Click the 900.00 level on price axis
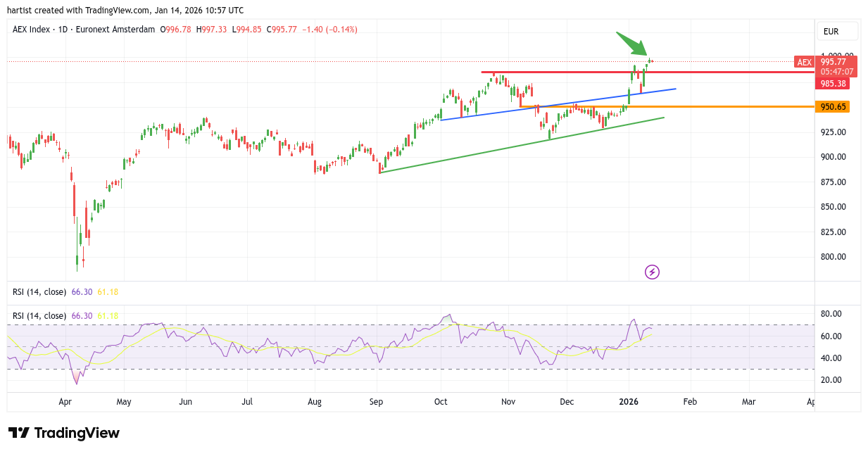This screenshot has width=868, height=454. click(832, 157)
